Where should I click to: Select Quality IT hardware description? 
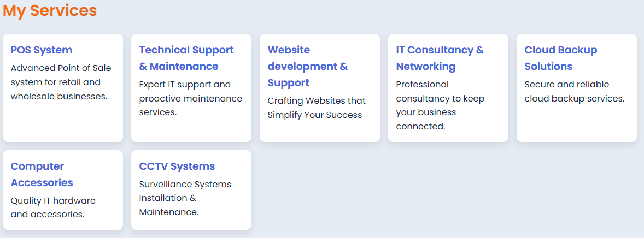click(53, 207)
